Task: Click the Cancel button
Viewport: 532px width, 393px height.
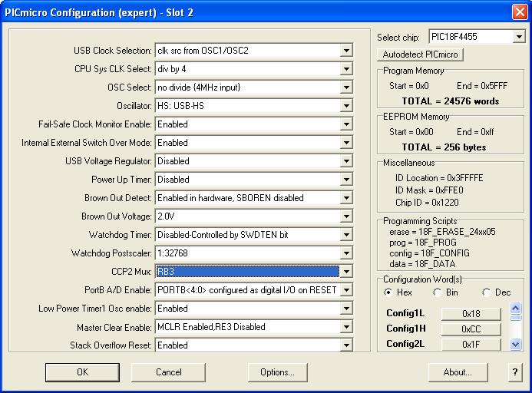Action: click(x=169, y=372)
